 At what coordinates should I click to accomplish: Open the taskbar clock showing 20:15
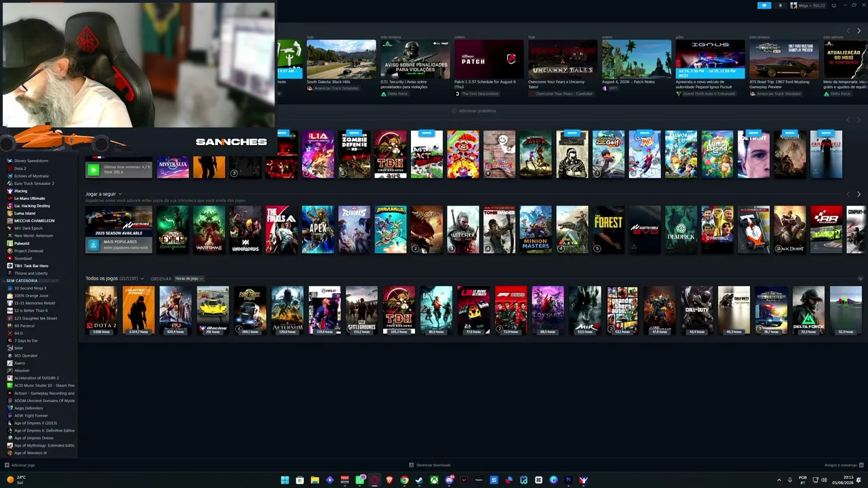coord(844,480)
